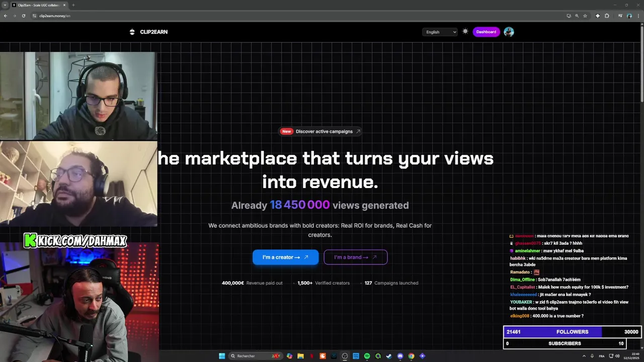This screenshot has width=644, height=362.
Task: Open Google Chrome from the taskbar
Action: tap(411, 356)
